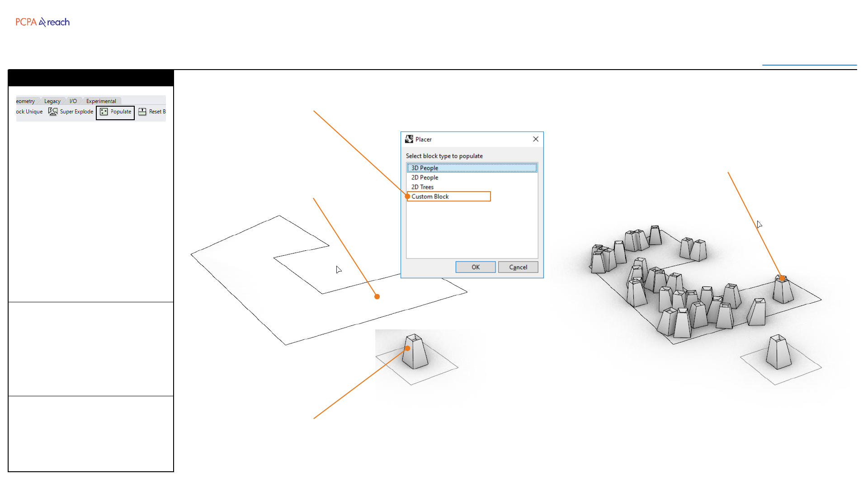Choose 2D Trees block type

(422, 187)
